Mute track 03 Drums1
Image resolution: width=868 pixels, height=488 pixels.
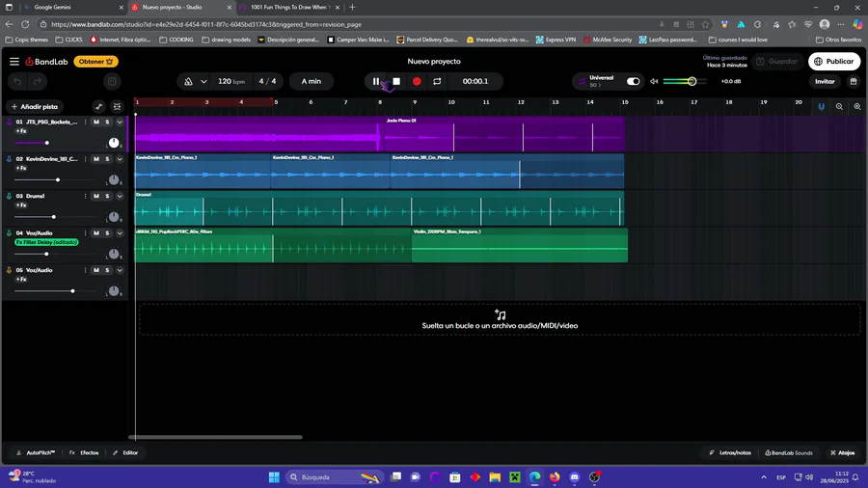pyautogui.click(x=96, y=196)
